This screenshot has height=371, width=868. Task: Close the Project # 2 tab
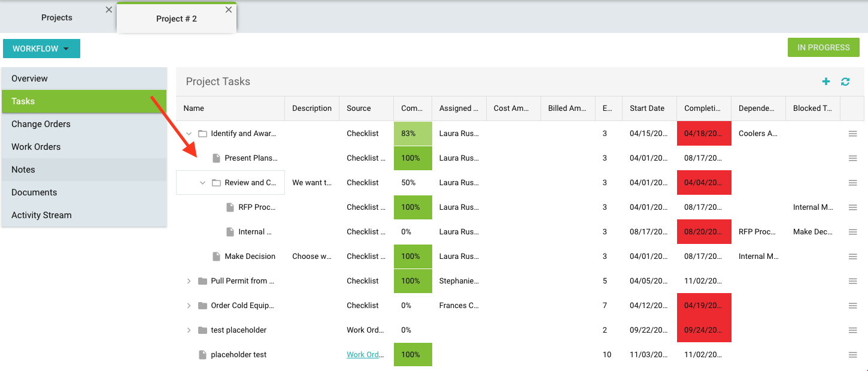229,10
